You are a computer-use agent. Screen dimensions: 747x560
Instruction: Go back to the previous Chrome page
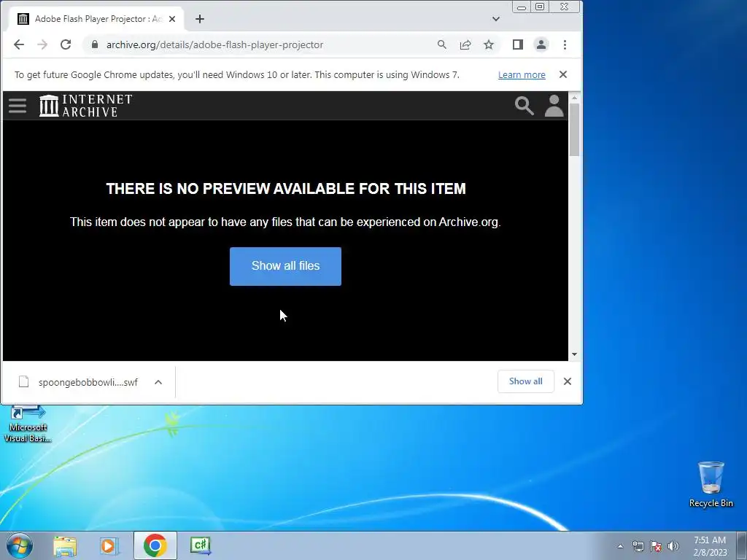click(x=18, y=44)
